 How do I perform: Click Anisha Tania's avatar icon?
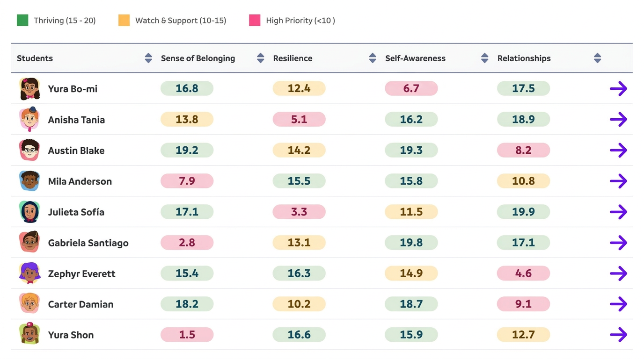click(29, 119)
